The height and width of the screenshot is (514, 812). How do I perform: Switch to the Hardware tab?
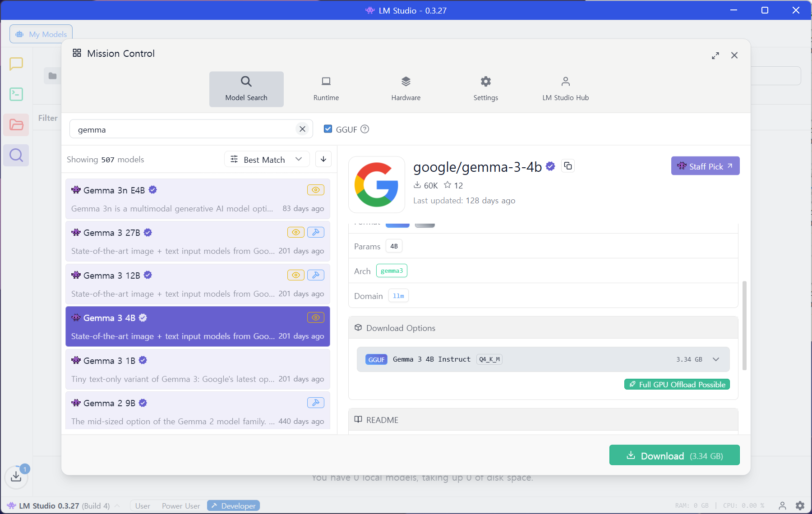click(406, 89)
